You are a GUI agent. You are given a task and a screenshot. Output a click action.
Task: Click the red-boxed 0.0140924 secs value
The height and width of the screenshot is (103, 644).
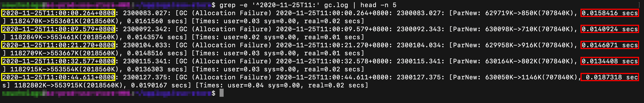point(610,29)
